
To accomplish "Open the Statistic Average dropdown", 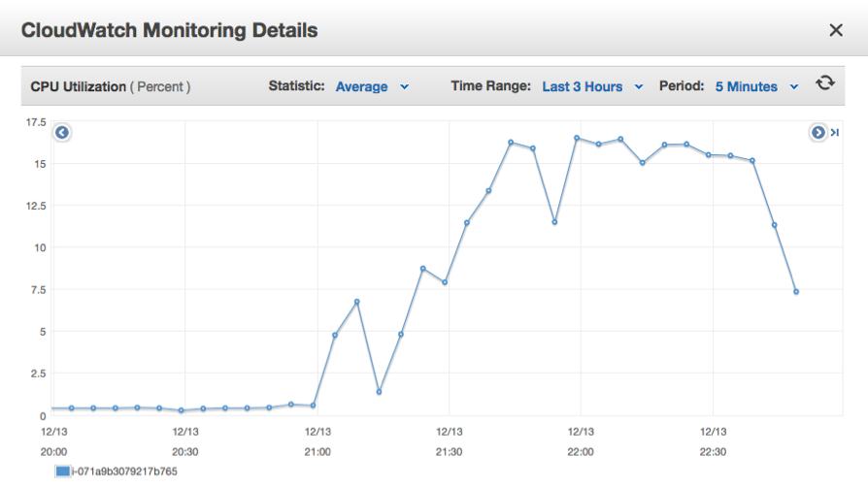I will click(x=372, y=87).
